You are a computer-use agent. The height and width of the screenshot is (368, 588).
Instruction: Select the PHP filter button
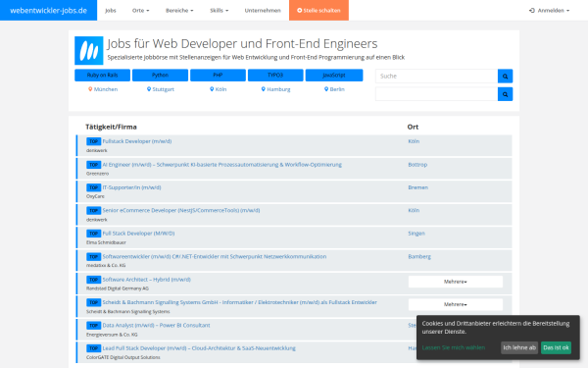coord(218,76)
